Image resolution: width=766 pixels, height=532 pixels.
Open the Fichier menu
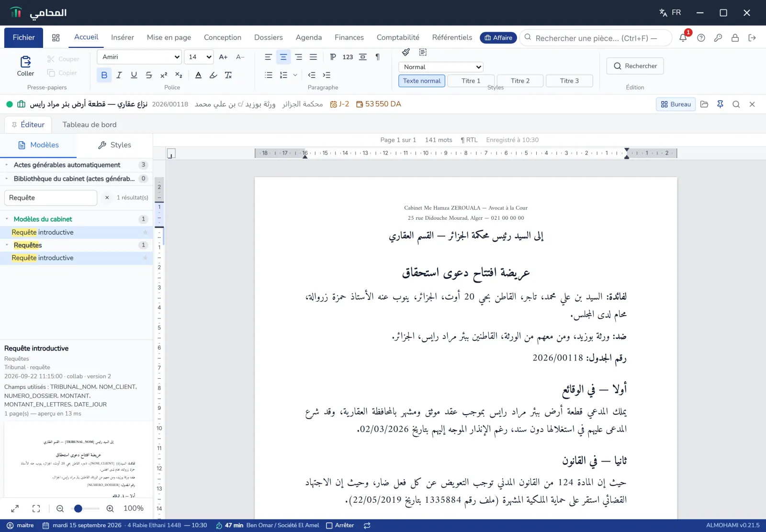coord(23,37)
